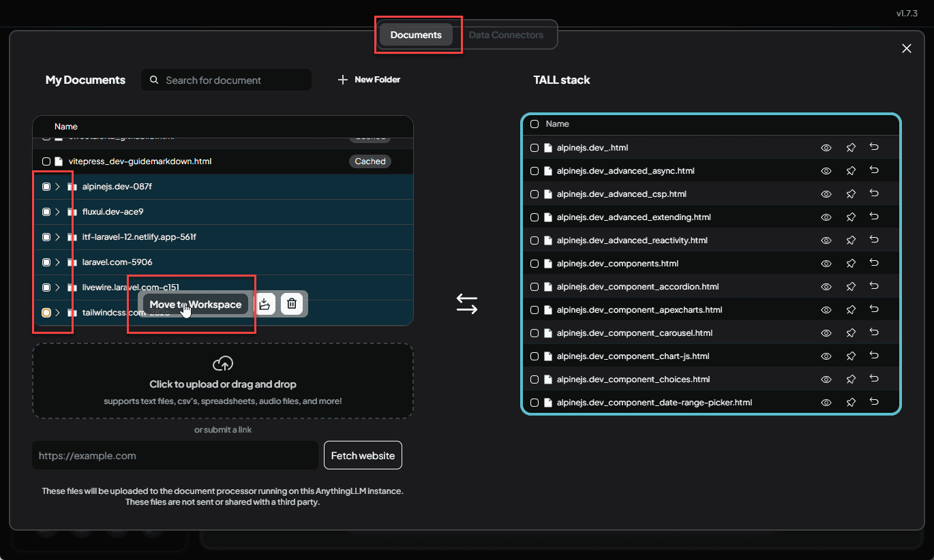Viewport: 934px width, 560px height.
Task: View the alpinejs.dev_.html document with eye icon
Action: 826,148
